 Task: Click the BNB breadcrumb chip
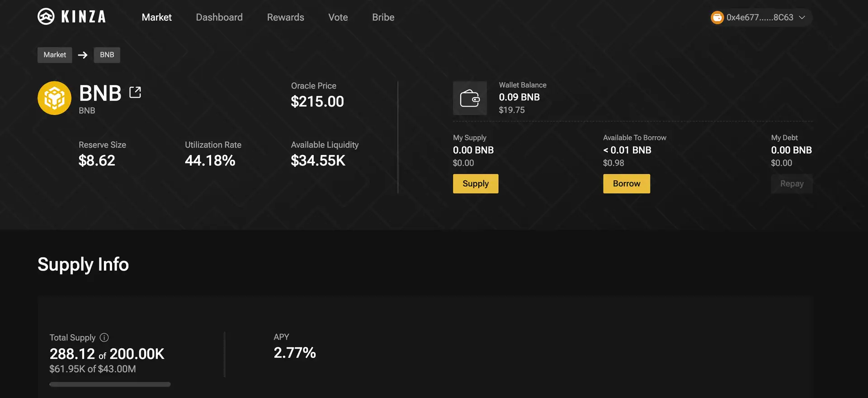point(107,55)
